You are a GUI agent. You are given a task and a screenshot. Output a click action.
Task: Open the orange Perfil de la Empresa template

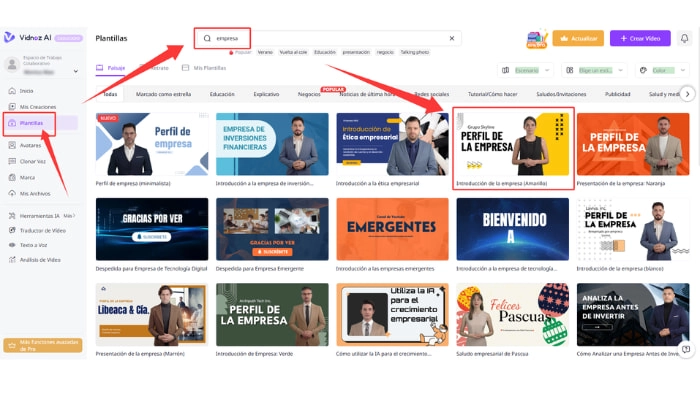633,144
